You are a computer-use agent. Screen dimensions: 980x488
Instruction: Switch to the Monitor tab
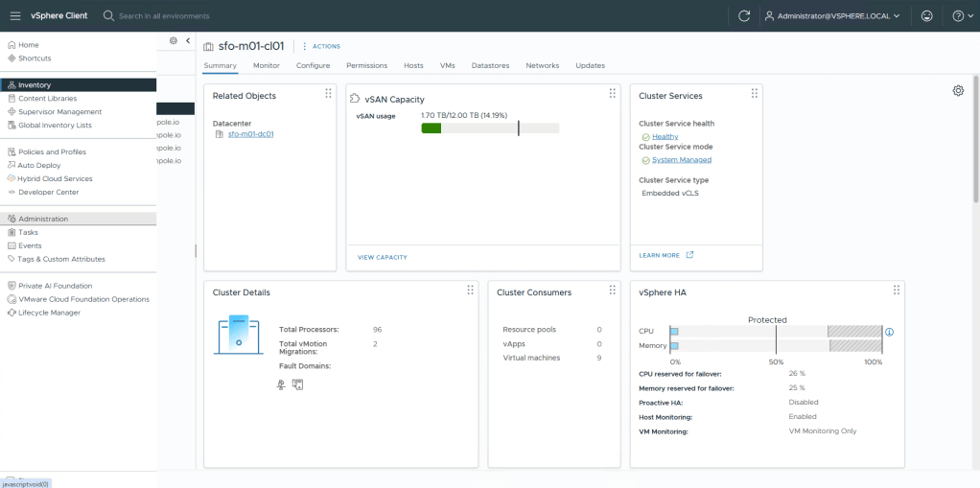point(267,65)
